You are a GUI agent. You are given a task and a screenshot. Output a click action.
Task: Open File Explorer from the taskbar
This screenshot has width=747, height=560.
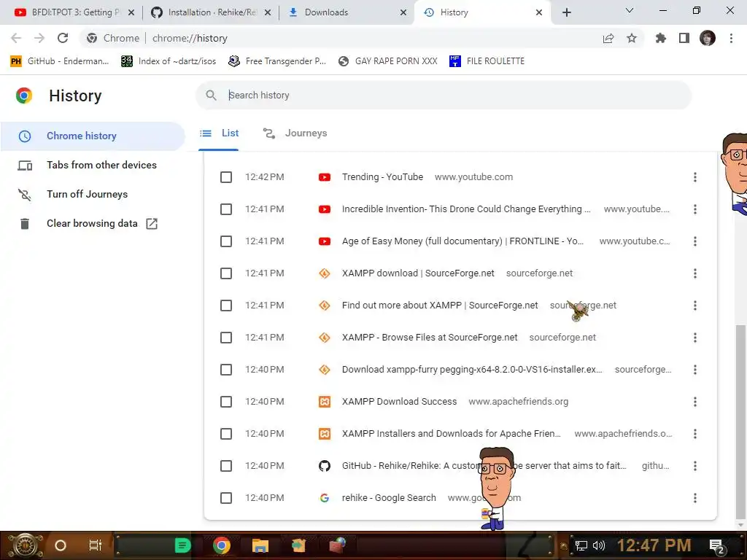260,545
